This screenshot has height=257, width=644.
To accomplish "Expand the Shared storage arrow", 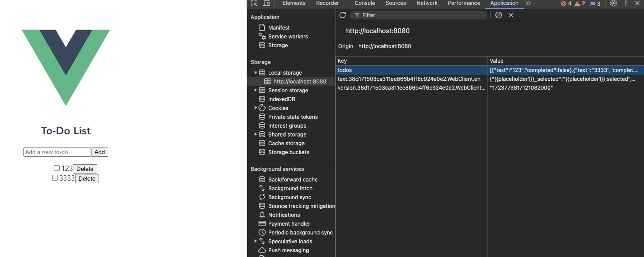I will point(255,134).
